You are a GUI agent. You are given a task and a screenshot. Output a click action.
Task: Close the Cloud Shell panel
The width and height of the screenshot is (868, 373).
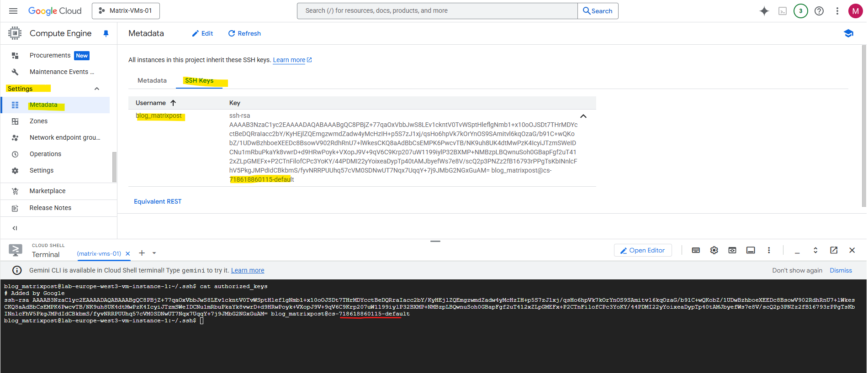[852, 250]
